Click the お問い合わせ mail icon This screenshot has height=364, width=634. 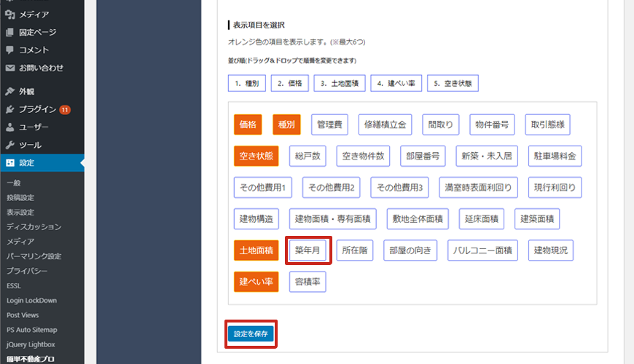point(10,68)
